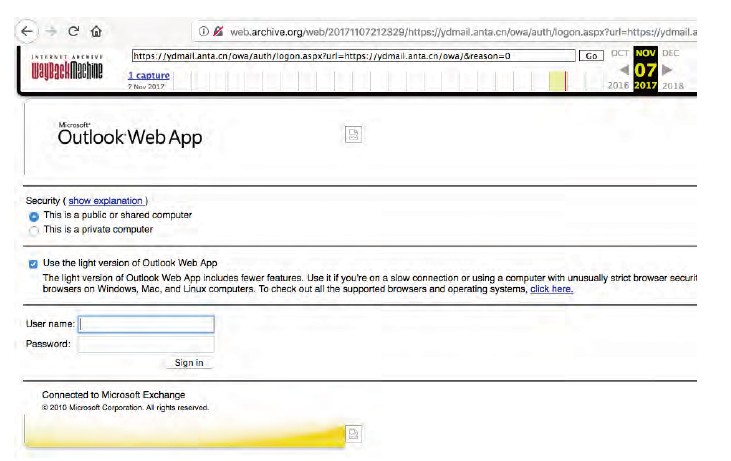Reload the page with the refresh icon

(74, 31)
